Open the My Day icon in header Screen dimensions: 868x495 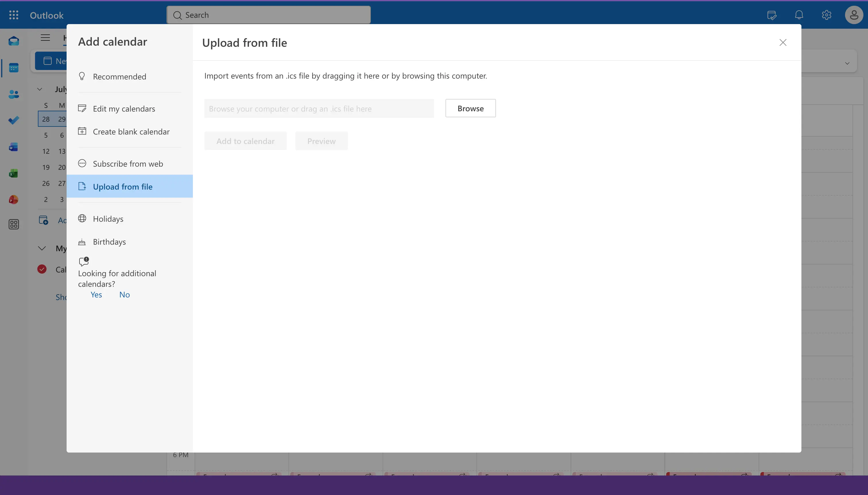coord(772,15)
